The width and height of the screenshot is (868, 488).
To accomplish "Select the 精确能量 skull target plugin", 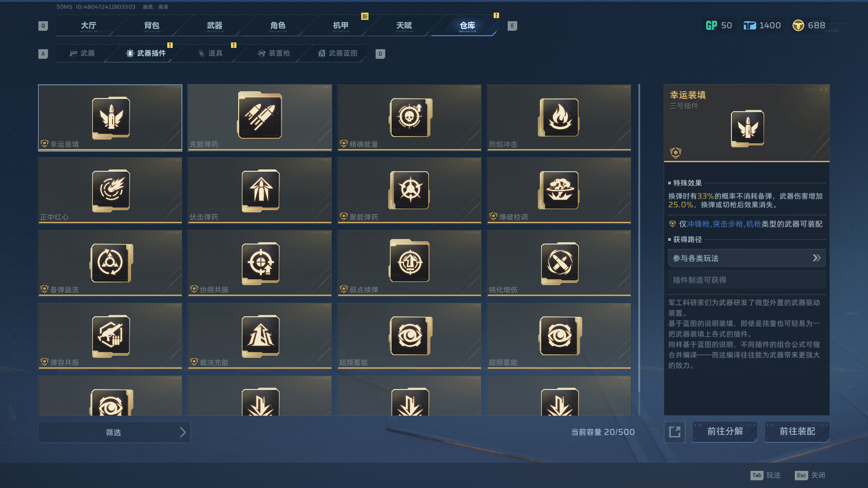I will click(410, 117).
